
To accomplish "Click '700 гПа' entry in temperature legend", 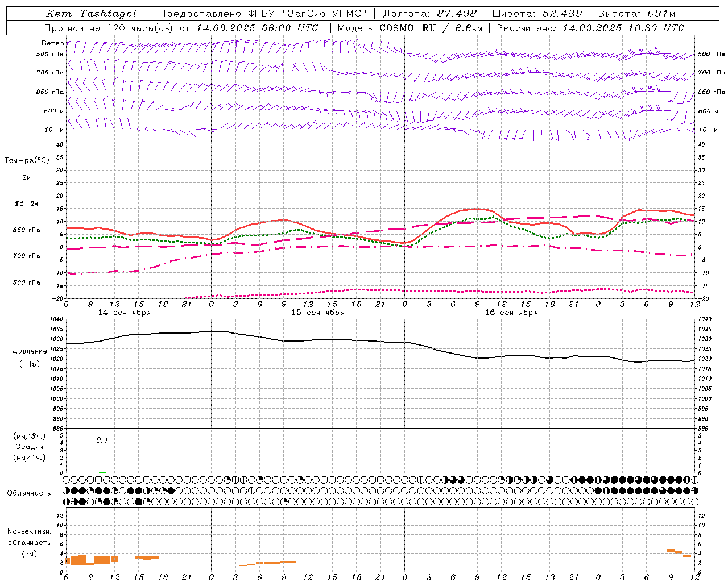I will coord(26,256).
